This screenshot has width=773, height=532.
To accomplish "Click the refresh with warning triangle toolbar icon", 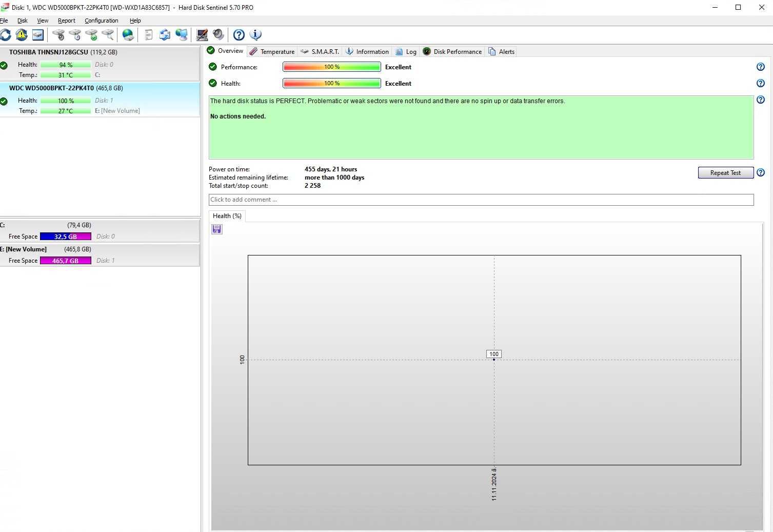I will click(x=22, y=34).
